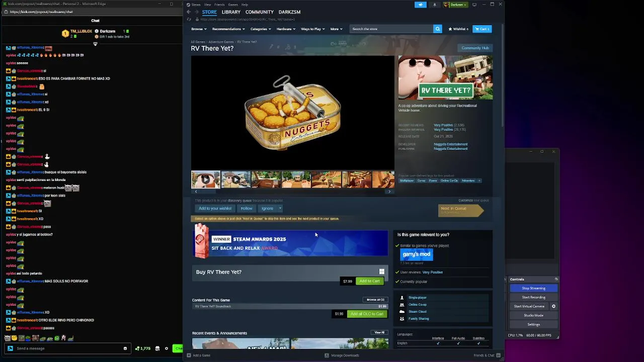644x362 pixels.
Task: Open Kick chat settings gear icon
Action: tap(167, 348)
